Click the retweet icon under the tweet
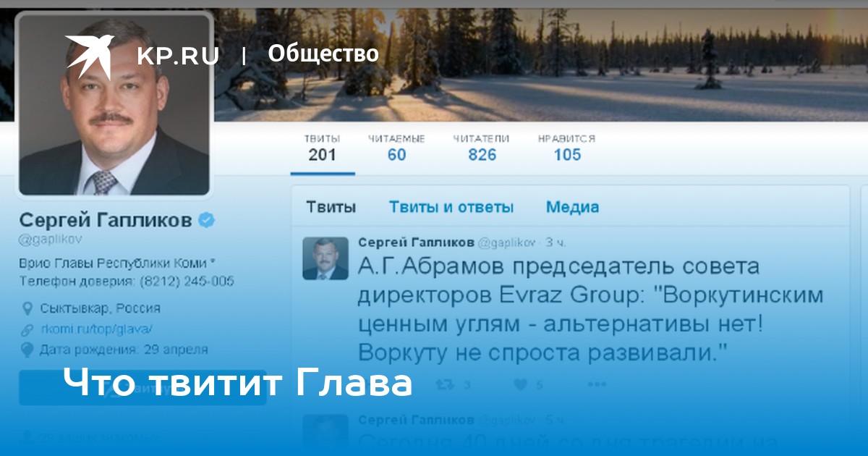 pyautogui.click(x=446, y=384)
